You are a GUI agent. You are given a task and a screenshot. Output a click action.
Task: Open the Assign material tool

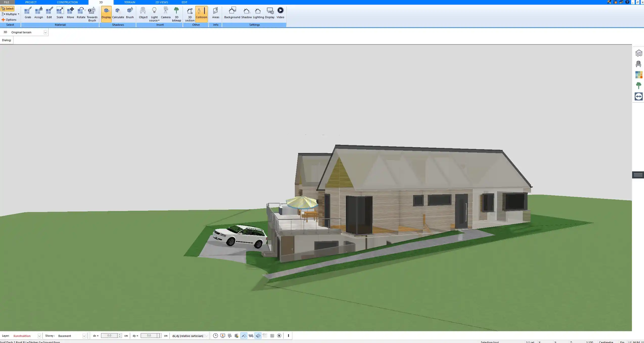click(x=38, y=13)
